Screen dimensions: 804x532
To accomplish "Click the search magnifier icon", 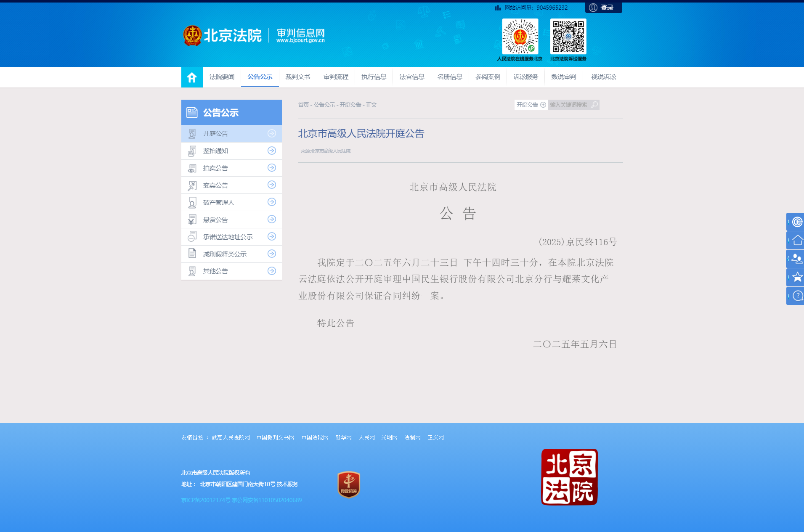I will (594, 105).
